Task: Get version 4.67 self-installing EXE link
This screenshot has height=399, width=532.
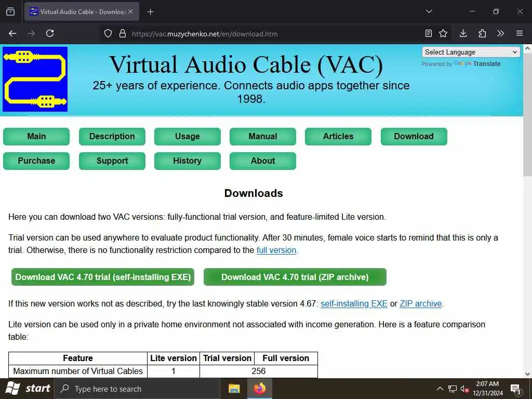Action: (354, 303)
